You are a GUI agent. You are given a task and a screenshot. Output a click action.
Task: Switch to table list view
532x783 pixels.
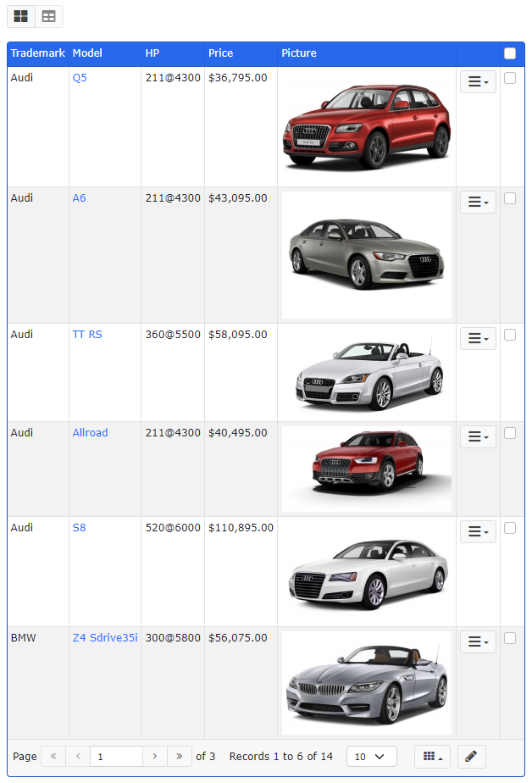[49, 16]
